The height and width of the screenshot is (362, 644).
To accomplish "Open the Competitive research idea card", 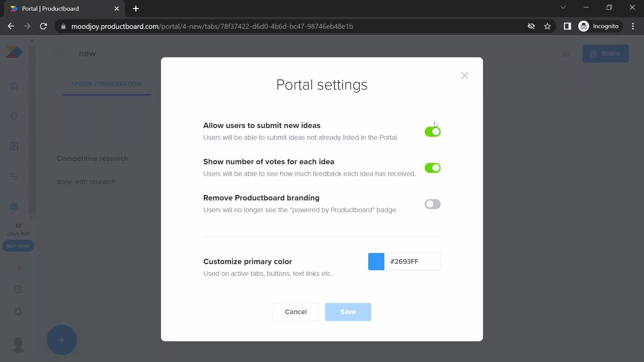I will 93,159.
